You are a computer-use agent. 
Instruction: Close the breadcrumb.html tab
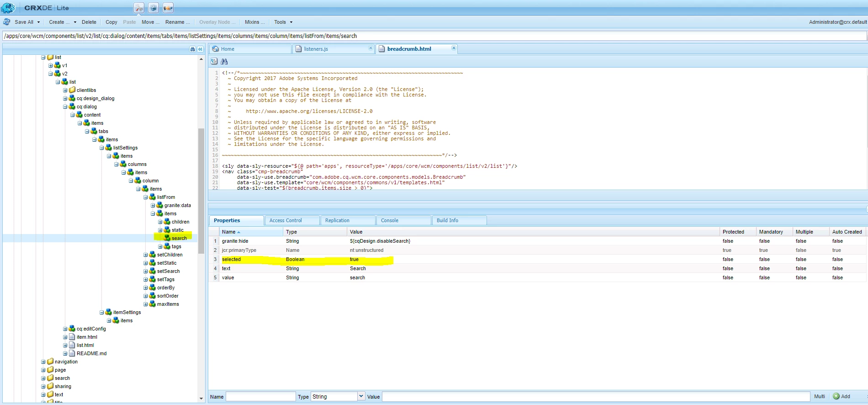tap(454, 48)
